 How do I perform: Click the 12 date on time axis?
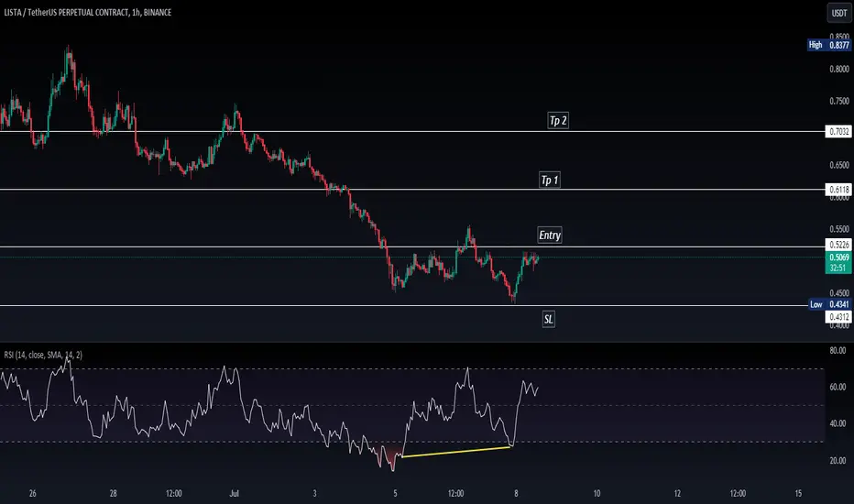pyautogui.click(x=677, y=494)
